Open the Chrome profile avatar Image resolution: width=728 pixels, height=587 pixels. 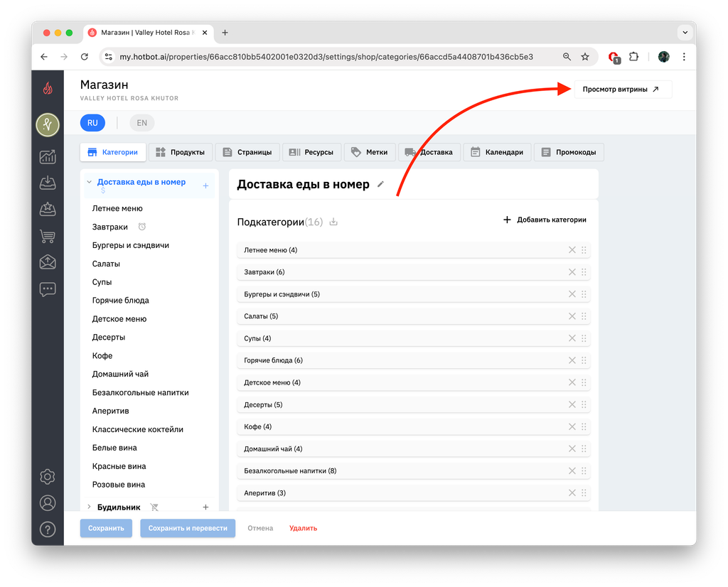click(663, 57)
